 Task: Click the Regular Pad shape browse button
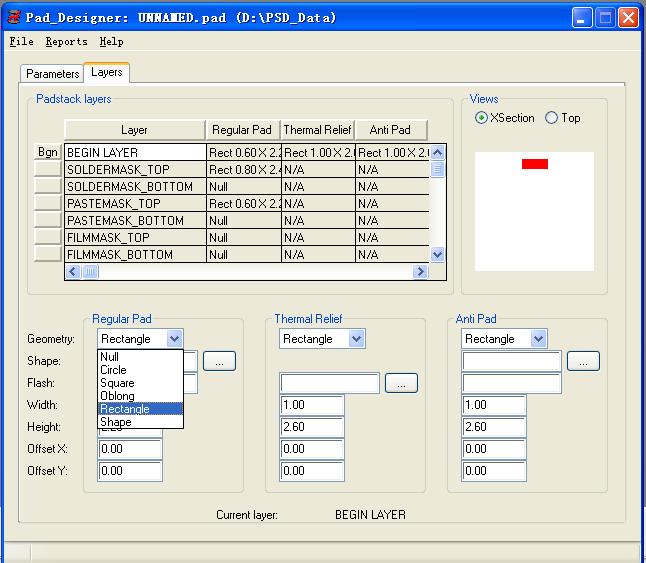[x=219, y=361]
